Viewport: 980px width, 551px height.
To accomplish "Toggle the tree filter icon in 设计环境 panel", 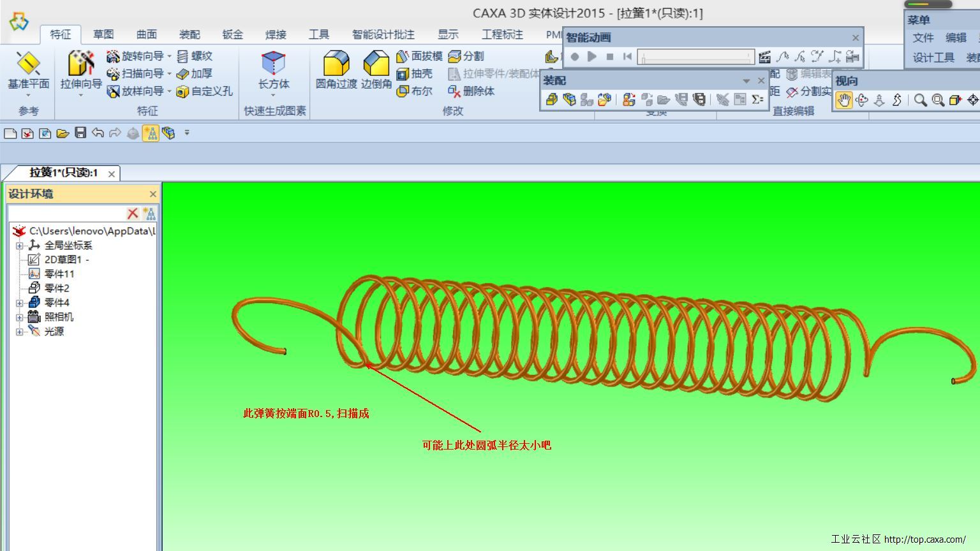I will [149, 214].
